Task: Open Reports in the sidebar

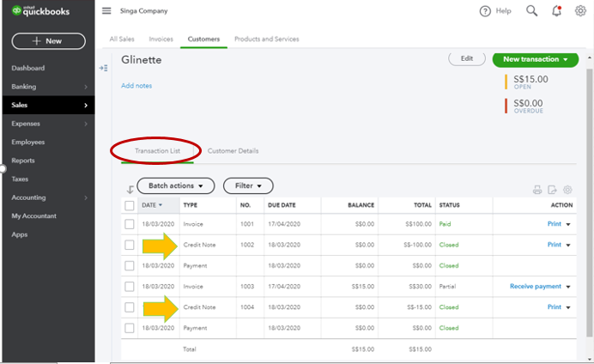Action: click(23, 161)
